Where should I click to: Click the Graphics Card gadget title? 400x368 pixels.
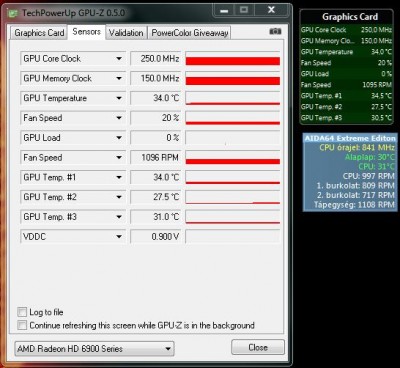[x=350, y=17]
